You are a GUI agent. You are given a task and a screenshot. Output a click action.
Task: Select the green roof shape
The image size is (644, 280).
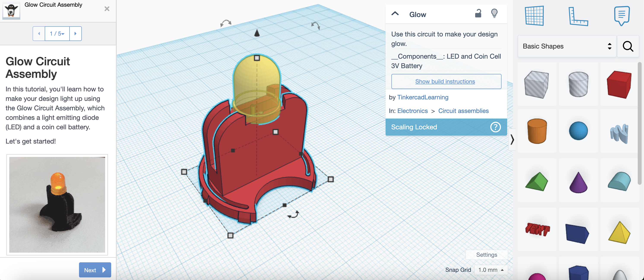536,181
